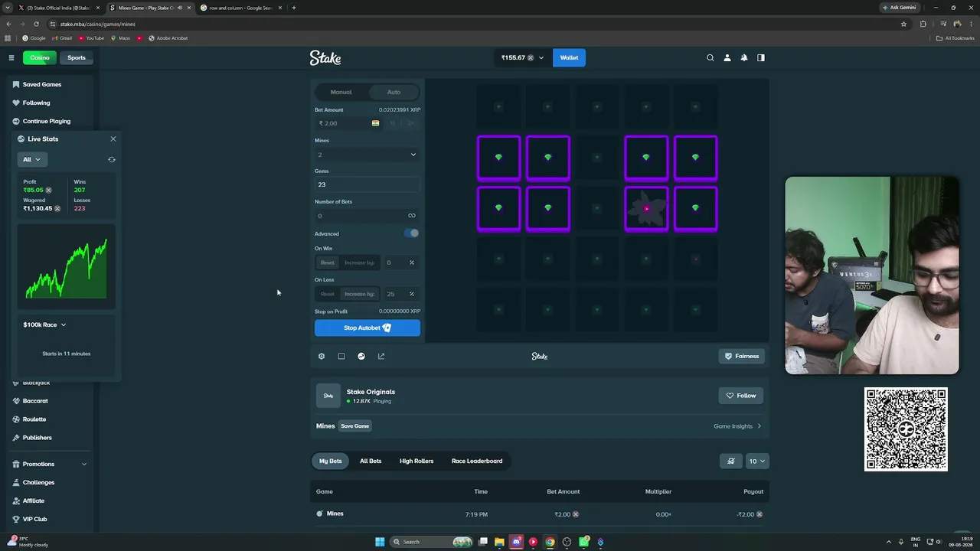Open the hamburger sidebar menu
Screen dimensions: 980x551
click(11, 57)
